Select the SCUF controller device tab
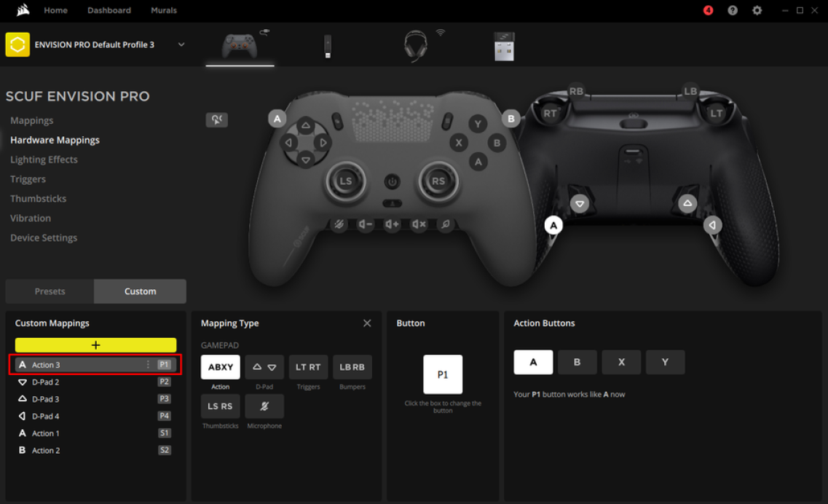The height and width of the screenshot is (504, 828). pos(240,45)
